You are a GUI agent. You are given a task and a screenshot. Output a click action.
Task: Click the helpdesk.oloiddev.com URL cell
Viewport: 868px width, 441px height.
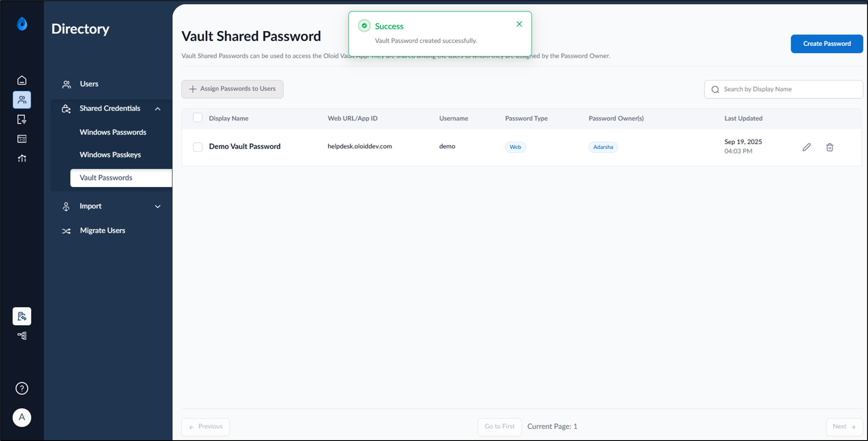[x=360, y=146]
